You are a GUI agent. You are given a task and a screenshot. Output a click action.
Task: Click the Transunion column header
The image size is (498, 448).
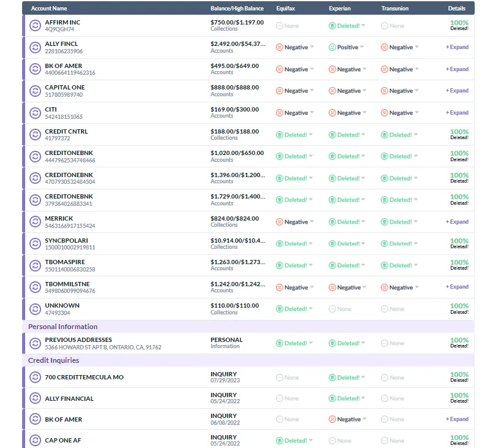(395, 9)
